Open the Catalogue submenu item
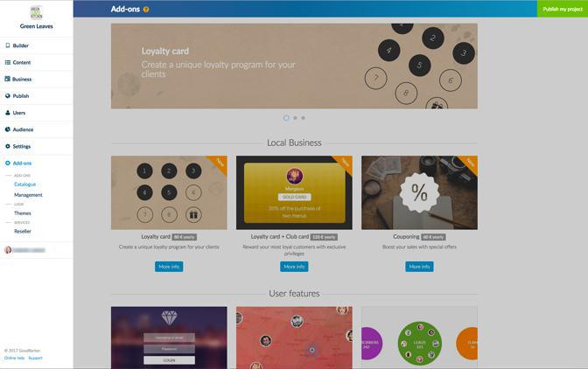This screenshot has height=369, width=588. [24, 184]
